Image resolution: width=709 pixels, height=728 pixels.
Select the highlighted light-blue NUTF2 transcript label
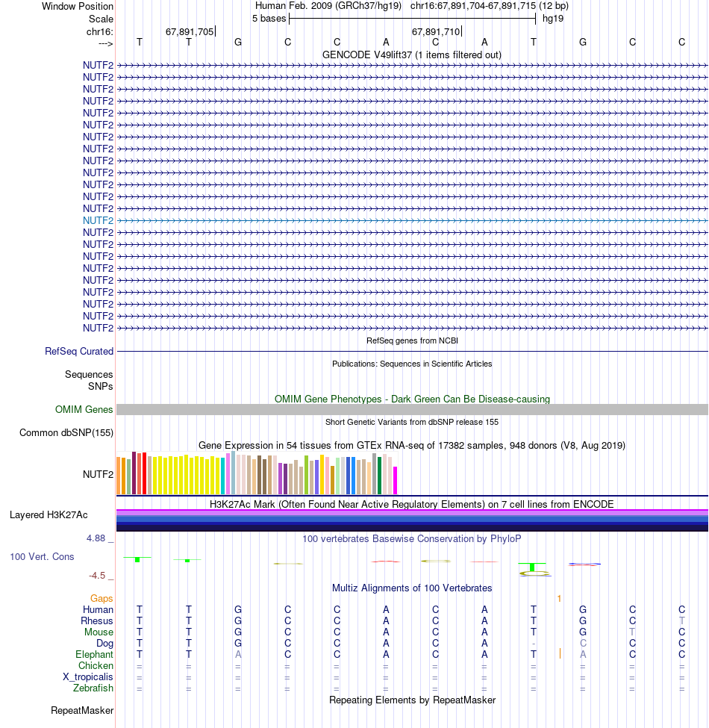98,220
